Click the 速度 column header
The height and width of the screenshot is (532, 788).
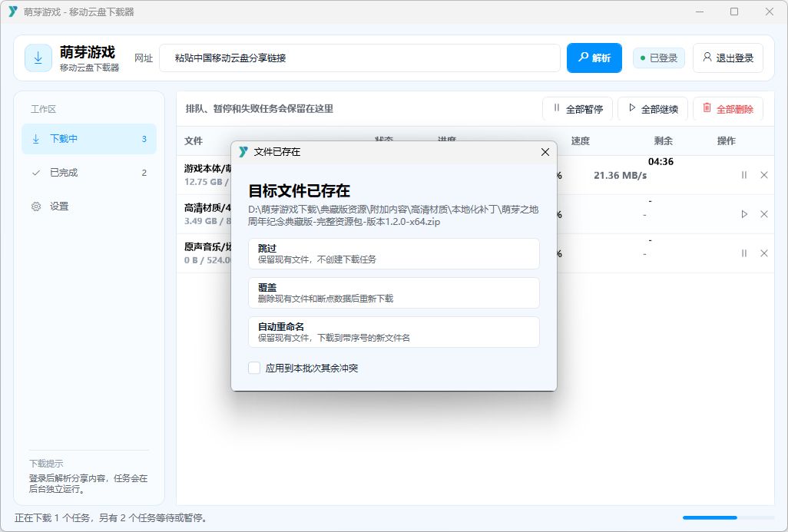coord(580,141)
